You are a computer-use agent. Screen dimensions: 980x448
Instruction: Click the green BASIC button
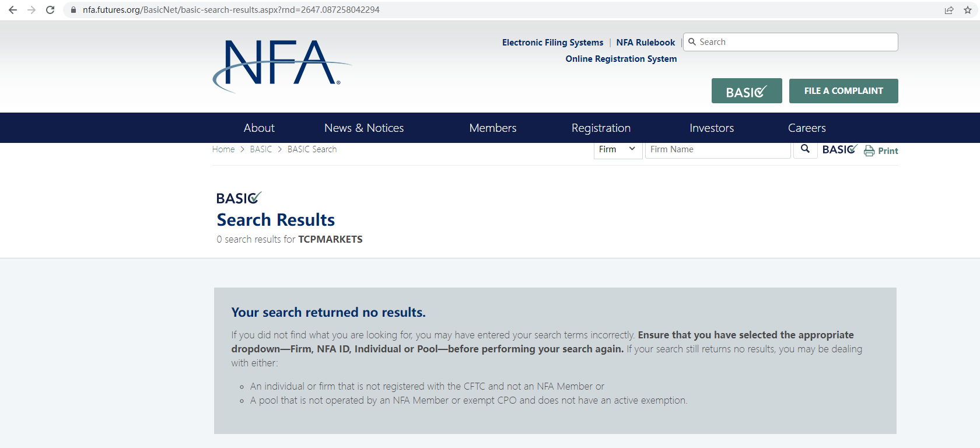pos(747,91)
